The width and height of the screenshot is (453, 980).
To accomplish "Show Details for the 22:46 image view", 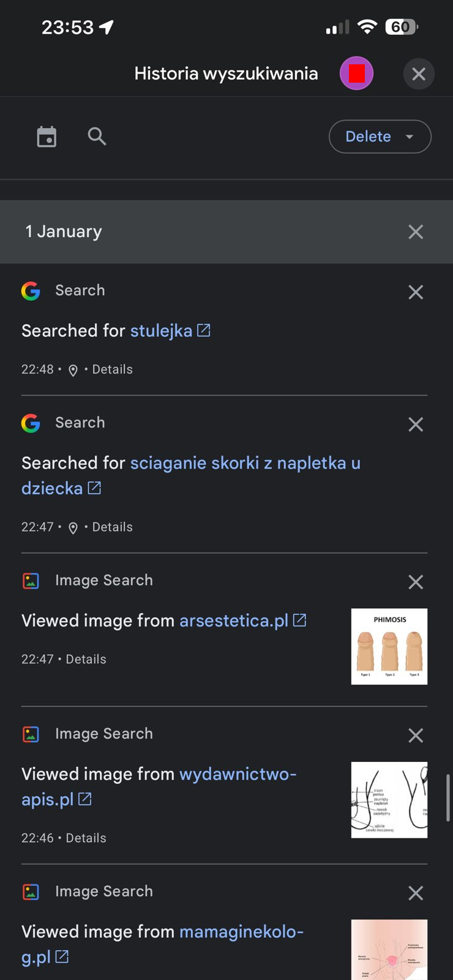I will [86, 838].
